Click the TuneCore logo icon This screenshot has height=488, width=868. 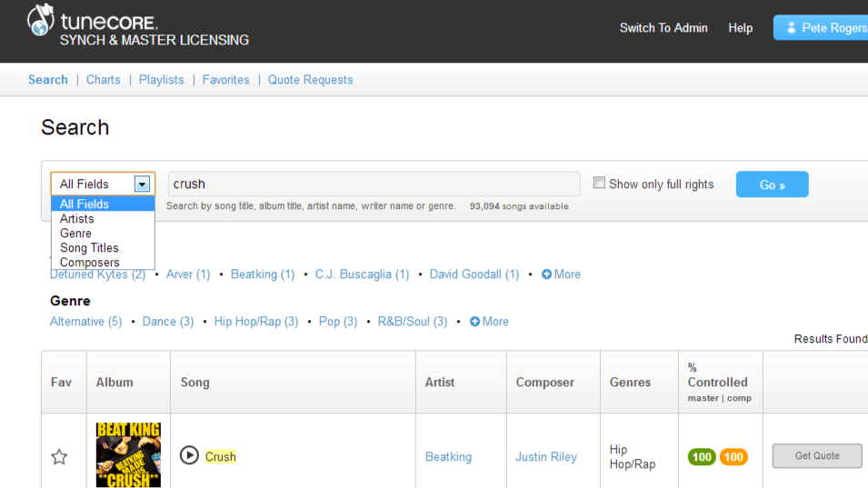pyautogui.click(x=40, y=21)
